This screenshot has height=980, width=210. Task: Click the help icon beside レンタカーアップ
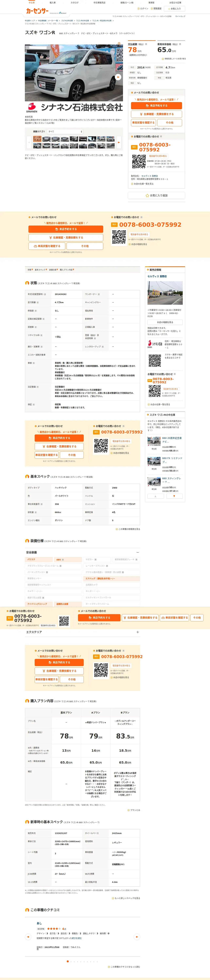[x=103, y=347]
